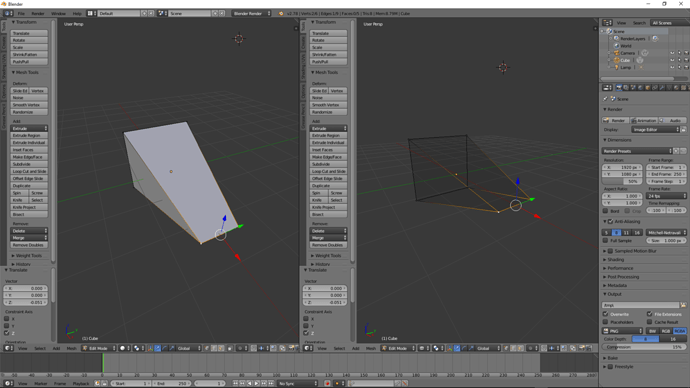This screenshot has height=388, width=690.
Task: Open the Edit Mode dropdown in left viewport
Action: [99, 348]
